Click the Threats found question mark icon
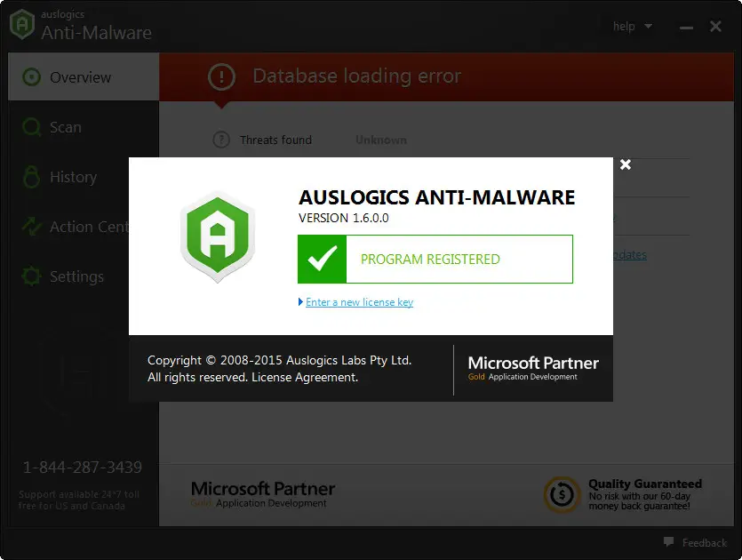 tap(221, 140)
